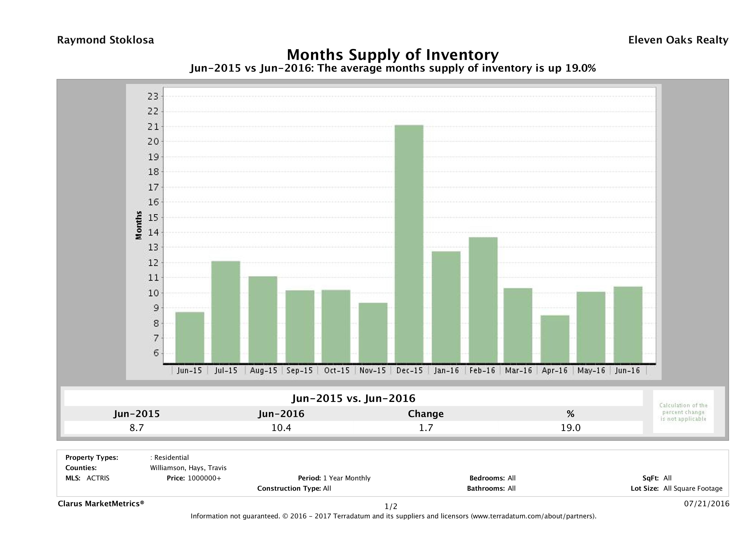The height and width of the screenshot is (560, 738).
Task: Click the Nov-15 x-axis label
Action: pyautogui.click(x=372, y=370)
